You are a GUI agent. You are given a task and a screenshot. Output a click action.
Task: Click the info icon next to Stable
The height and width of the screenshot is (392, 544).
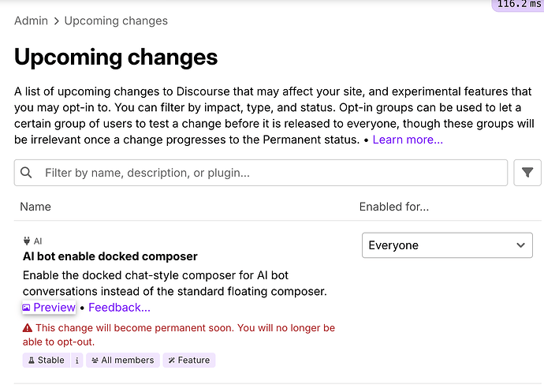77,360
